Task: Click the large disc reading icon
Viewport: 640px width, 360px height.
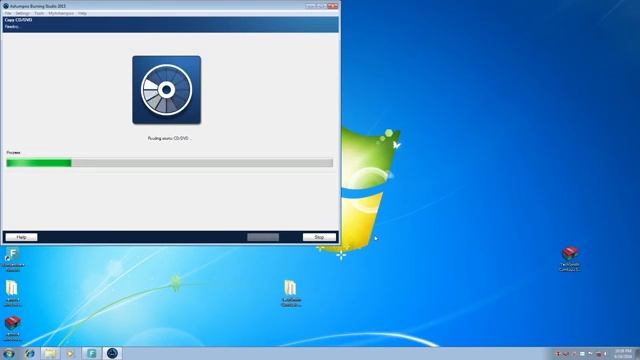Action: pos(167,90)
